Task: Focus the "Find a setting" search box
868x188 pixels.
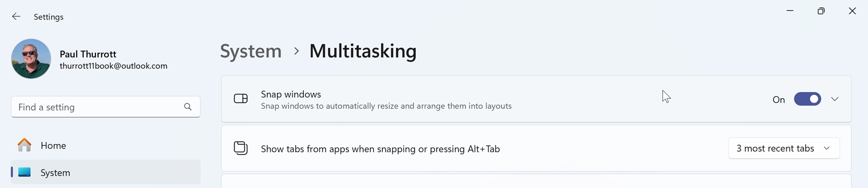Action: tap(97, 107)
